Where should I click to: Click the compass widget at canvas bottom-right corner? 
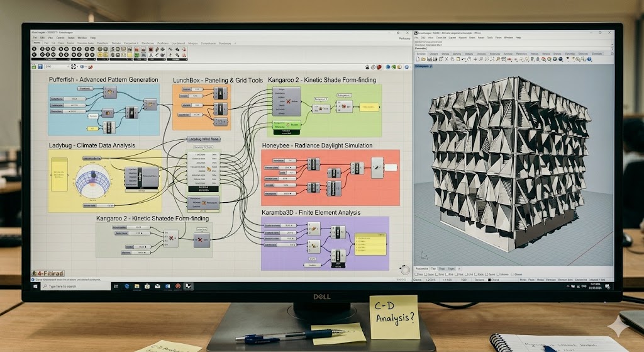pos(405,270)
